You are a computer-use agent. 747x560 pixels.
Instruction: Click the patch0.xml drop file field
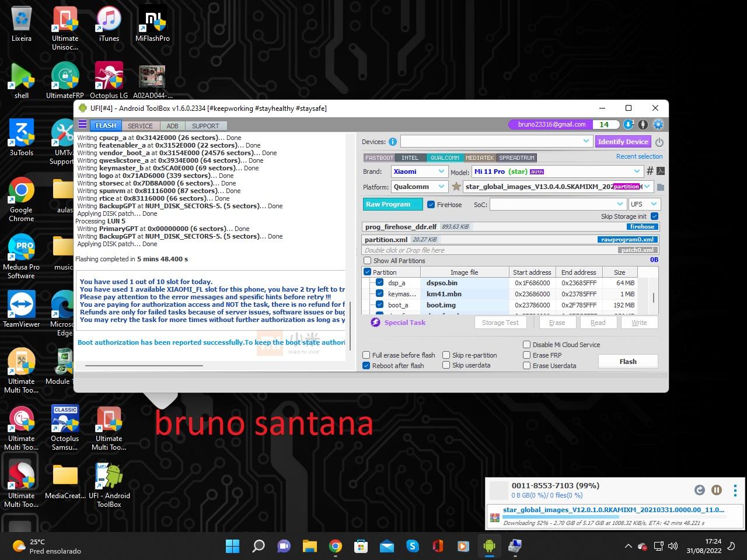tap(510, 250)
